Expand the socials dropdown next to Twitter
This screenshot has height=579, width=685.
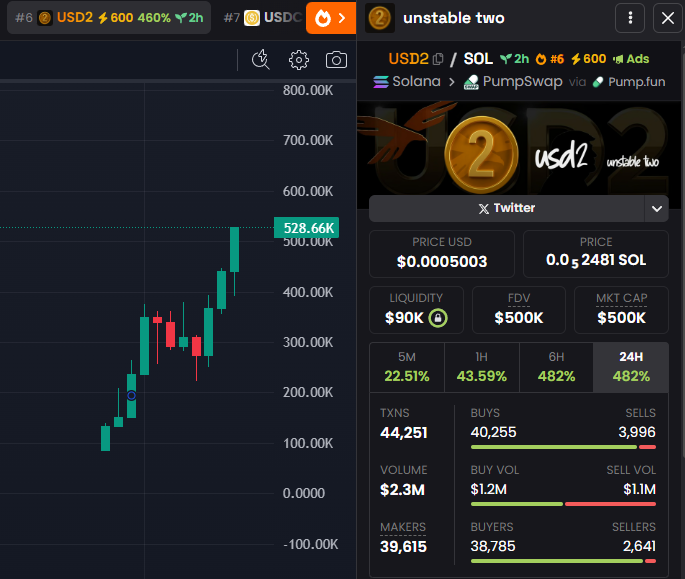point(657,208)
